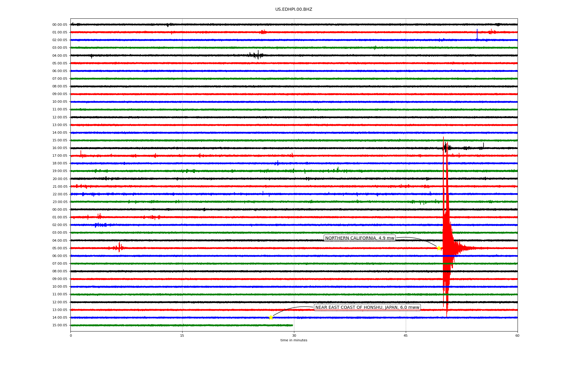Screen dimensions: 588x368
Task: Click the 0 minute x-axis tick label
Action: tap(71, 335)
